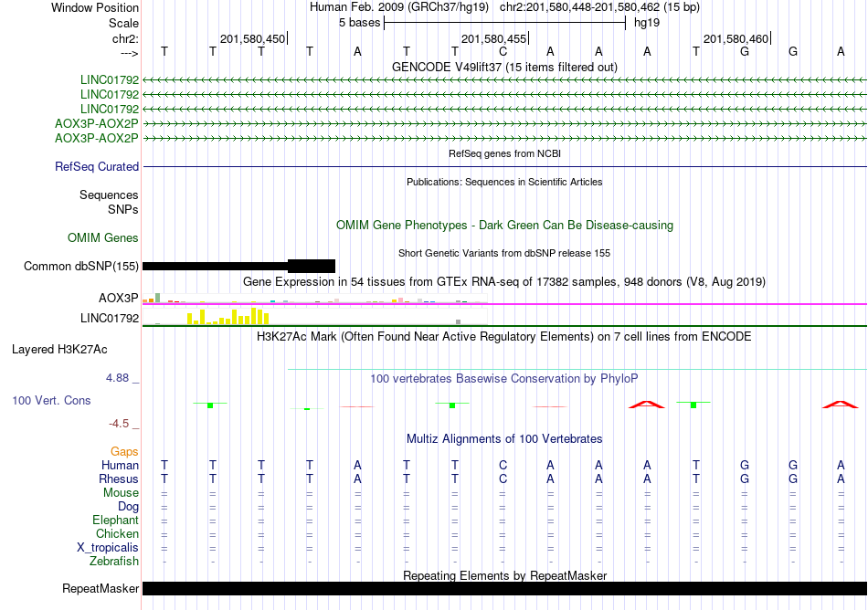Open Publications: Sequences in Scientific Articles title
Screen dimensions: 868x610
(x=504, y=182)
